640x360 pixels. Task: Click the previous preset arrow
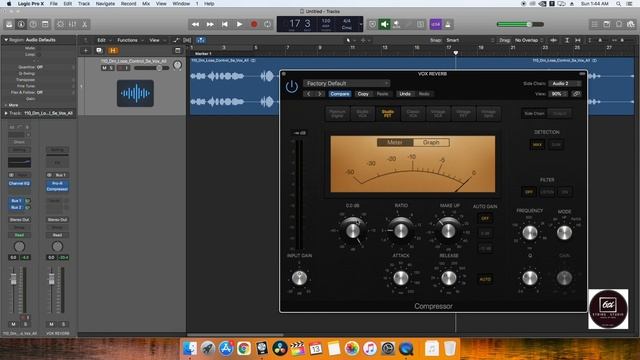pos(309,94)
